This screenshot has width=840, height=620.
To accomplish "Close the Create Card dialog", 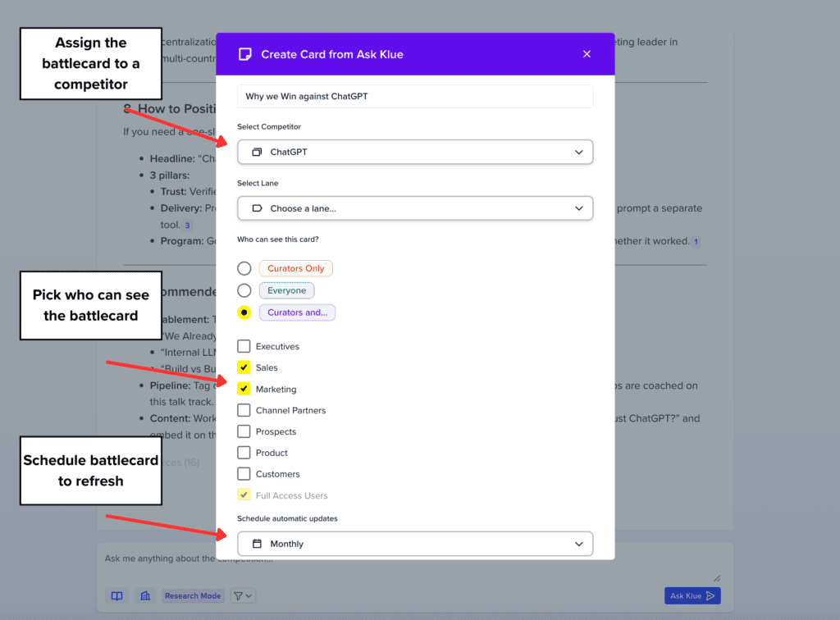I will pos(587,54).
